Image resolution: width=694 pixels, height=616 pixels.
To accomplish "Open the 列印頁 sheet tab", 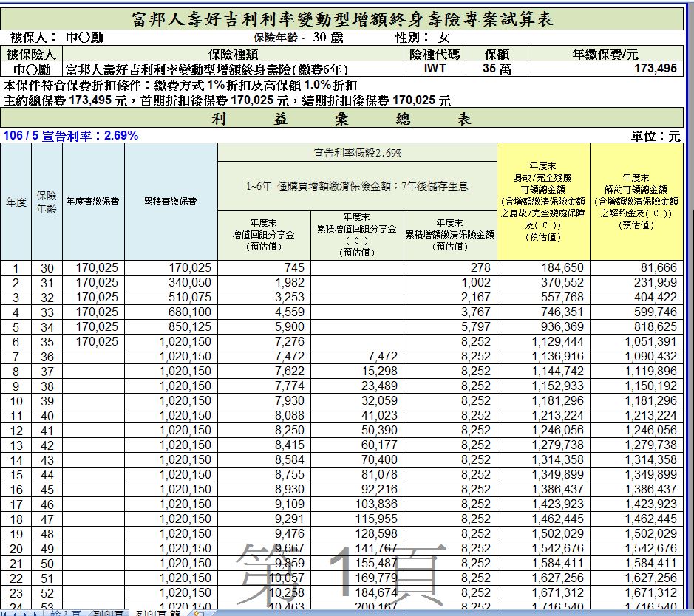I will (x=109, y=613).
